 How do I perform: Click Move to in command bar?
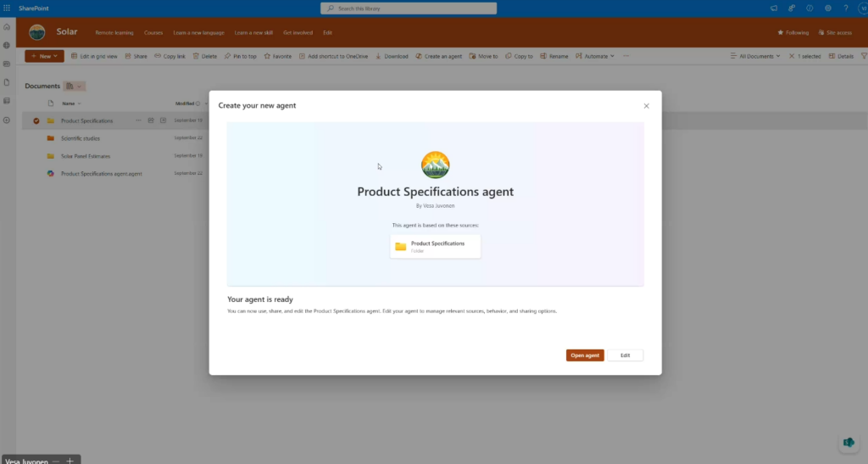click(483, 56)
